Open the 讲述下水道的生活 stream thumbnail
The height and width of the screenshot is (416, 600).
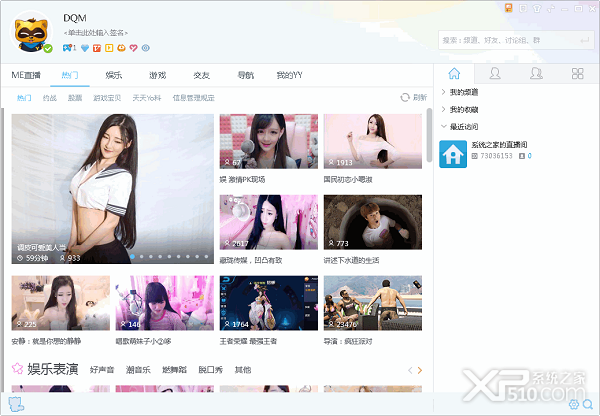(373, 222)
